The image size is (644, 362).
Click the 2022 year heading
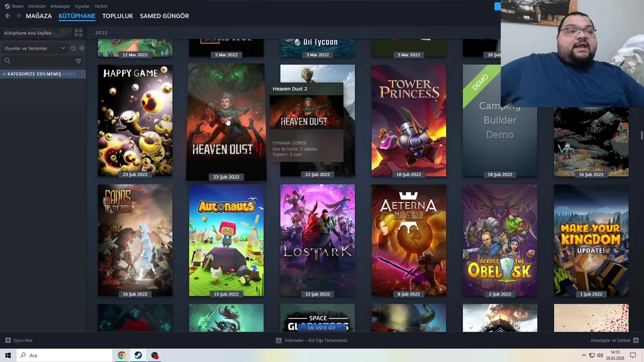101,33
